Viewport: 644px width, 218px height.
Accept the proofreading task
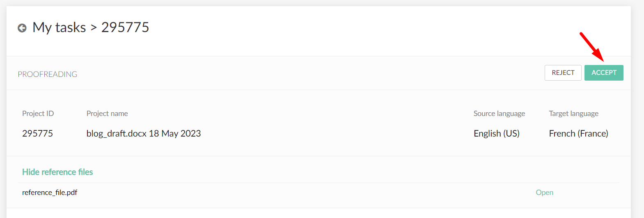(x=604, y=73)
